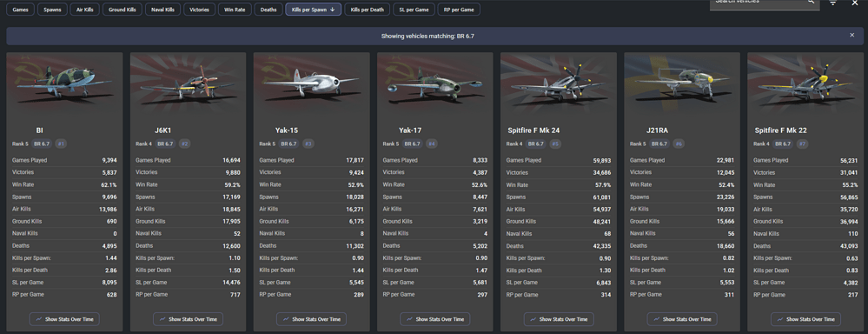Show stats over time for Spitfire F Mk 22
The image size is (868, 334).
tap(805, 319)
